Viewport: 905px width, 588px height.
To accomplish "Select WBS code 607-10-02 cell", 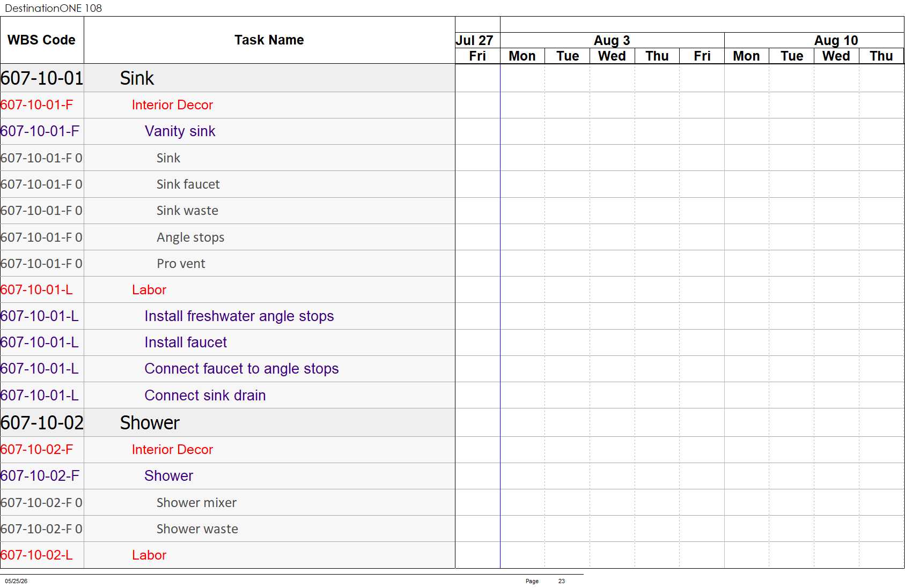I will 42,423.
